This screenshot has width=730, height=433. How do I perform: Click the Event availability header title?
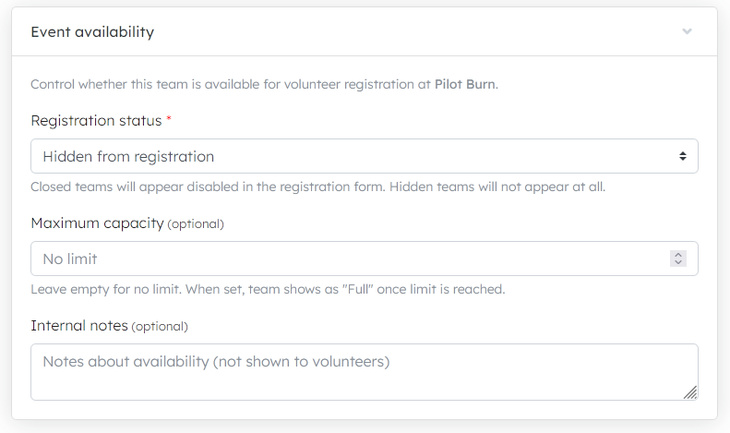[92, 32]
